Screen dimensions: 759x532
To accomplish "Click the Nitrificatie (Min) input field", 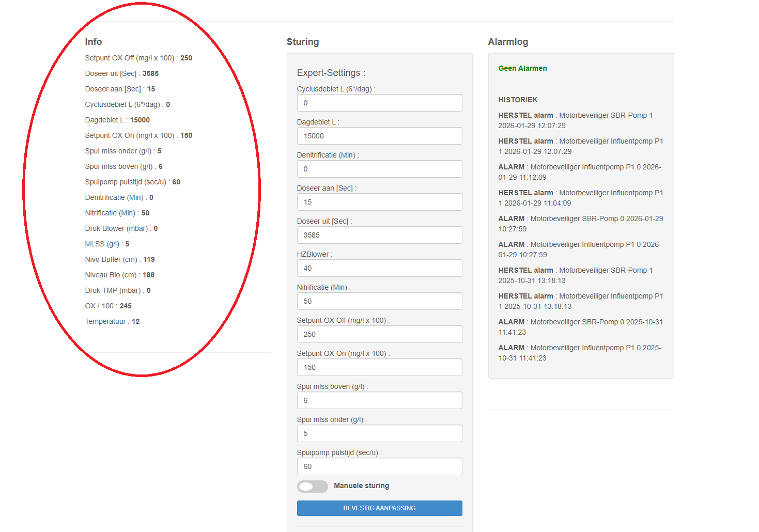I will (x=379, y=301).
